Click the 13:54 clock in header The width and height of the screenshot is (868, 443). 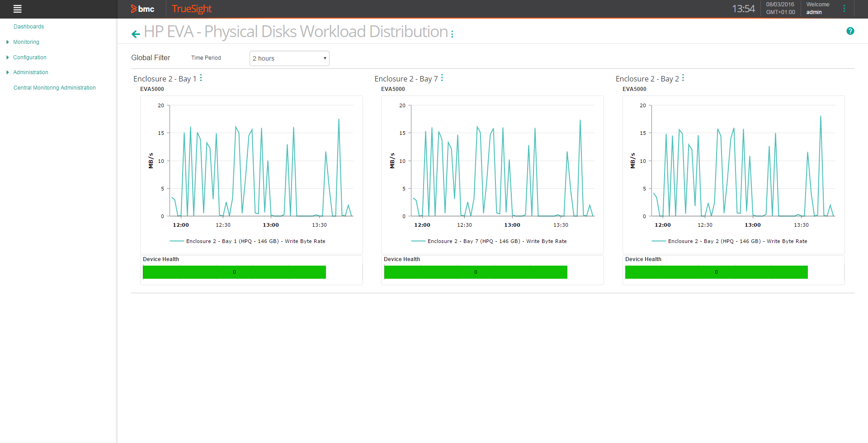point(743,9)
